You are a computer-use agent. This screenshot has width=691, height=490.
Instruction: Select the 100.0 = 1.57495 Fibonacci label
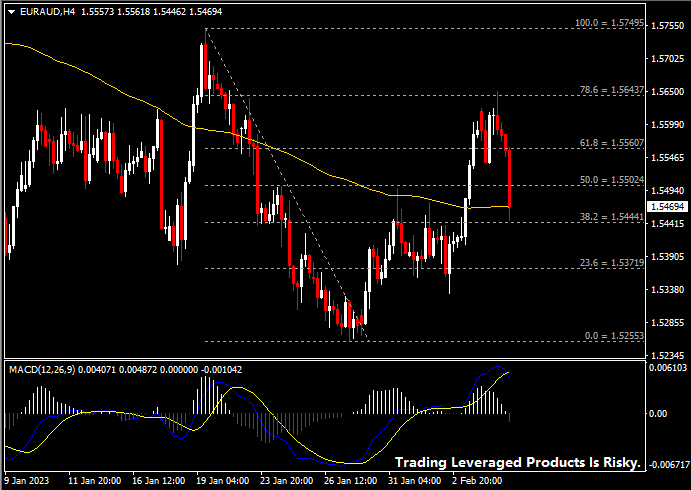click(x=611, y=23)
